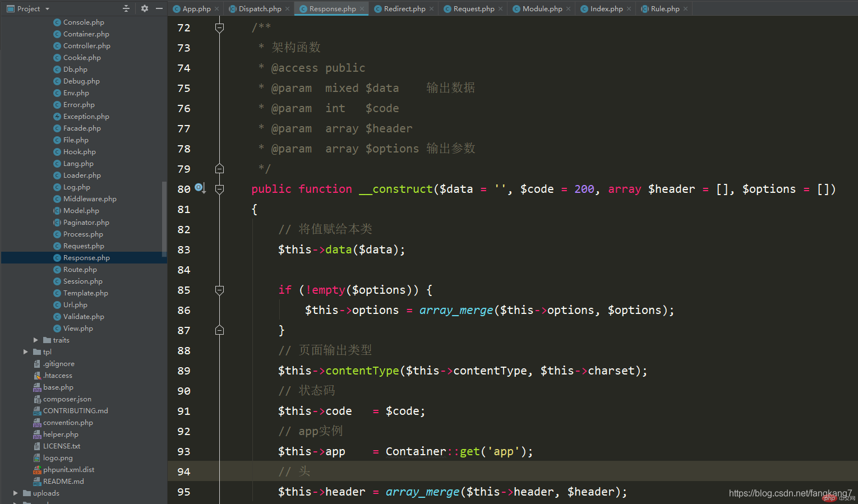858x504 pixels.
Task: Close the Request.php tab
Action: coord(500,9)
